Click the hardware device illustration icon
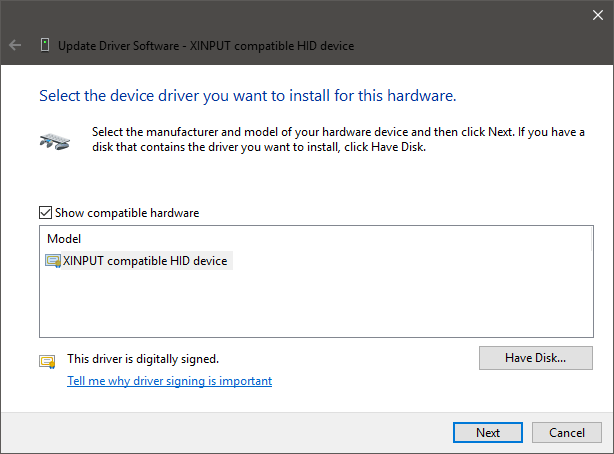614x454 pixels. tap(55, 141)
